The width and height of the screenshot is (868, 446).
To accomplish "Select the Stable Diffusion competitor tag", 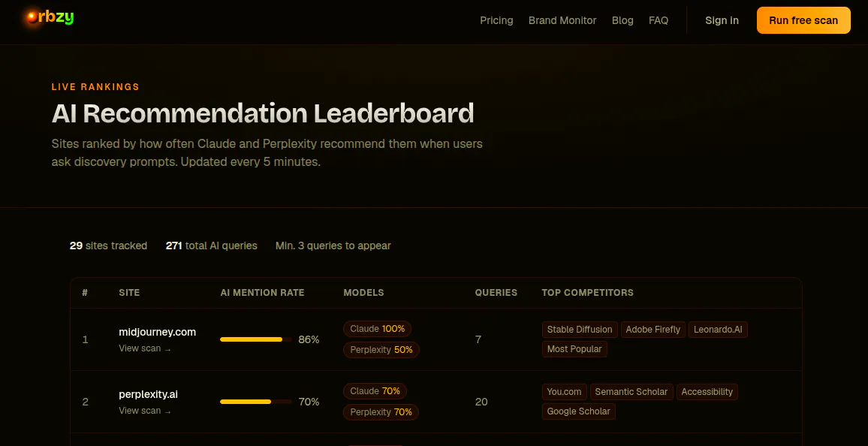I will coord(580,330).
